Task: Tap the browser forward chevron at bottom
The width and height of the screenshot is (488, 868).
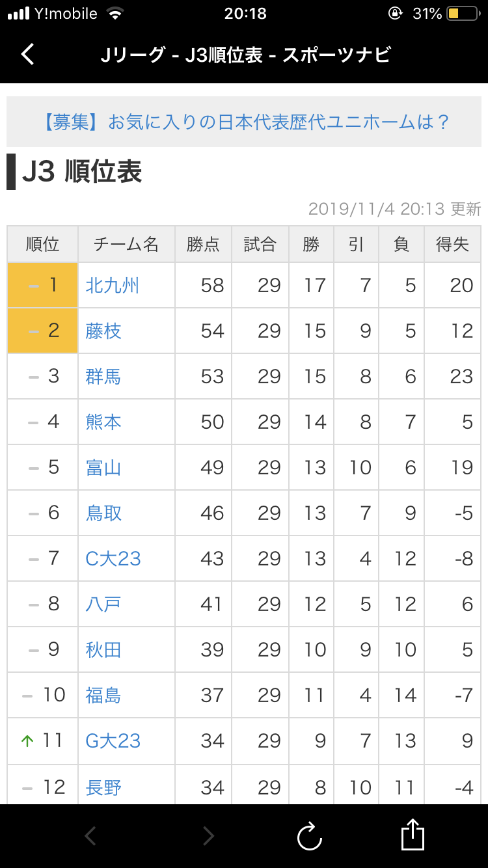Action: click(208, 836)
